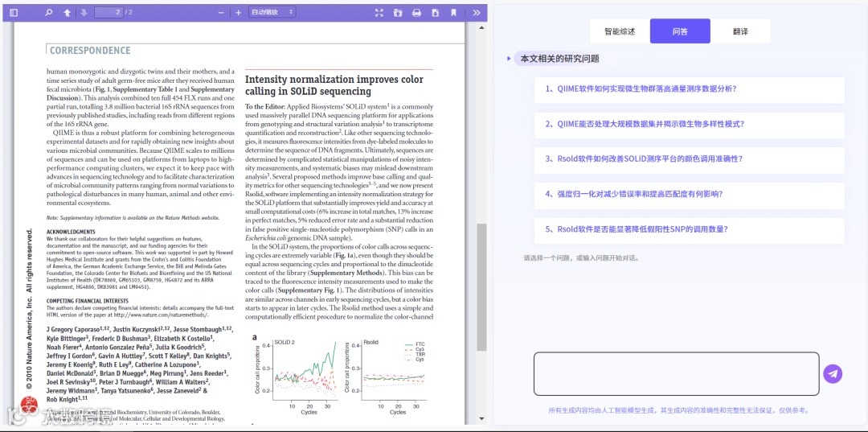Select question 5 about 假阳性SNP
This screenshot has height=432, width=868.
click(x=690, y=229)
